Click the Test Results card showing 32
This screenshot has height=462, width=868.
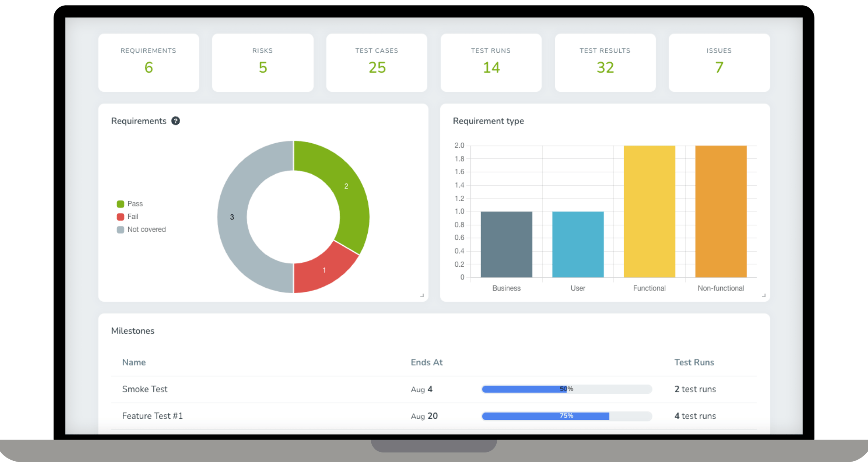(x=605, y=62)
